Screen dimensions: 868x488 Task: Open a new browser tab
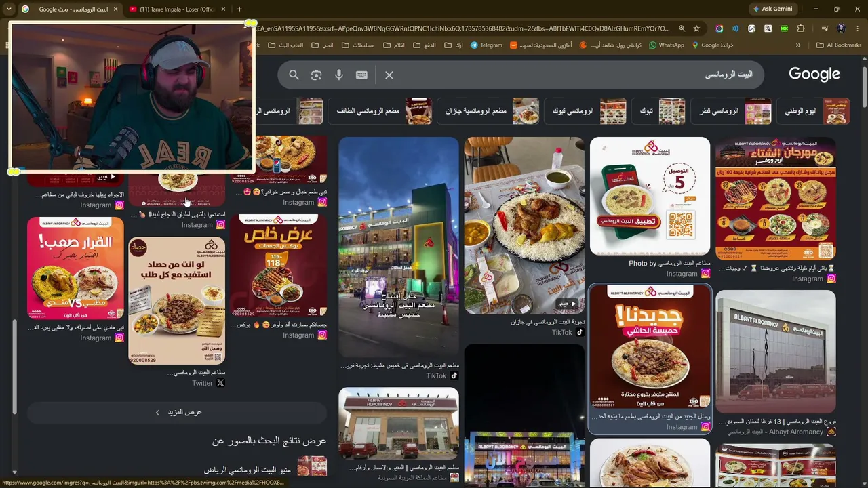pyautogui.click(x=239, y=9)
